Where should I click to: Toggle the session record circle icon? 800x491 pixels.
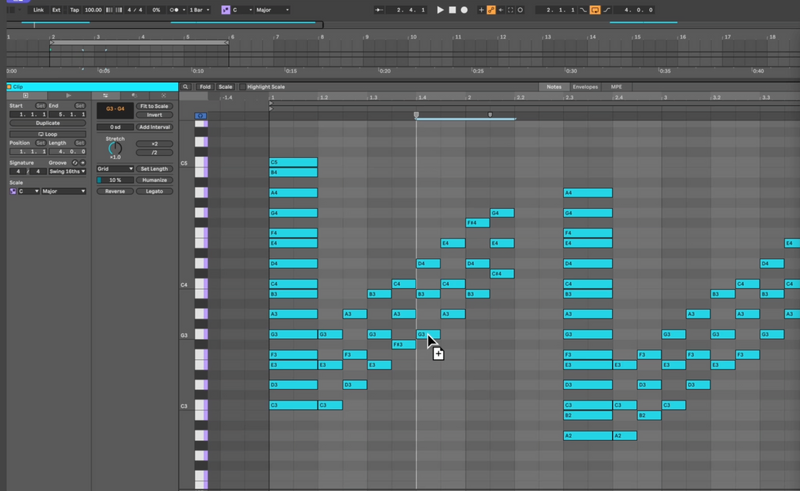click(520, 10)
